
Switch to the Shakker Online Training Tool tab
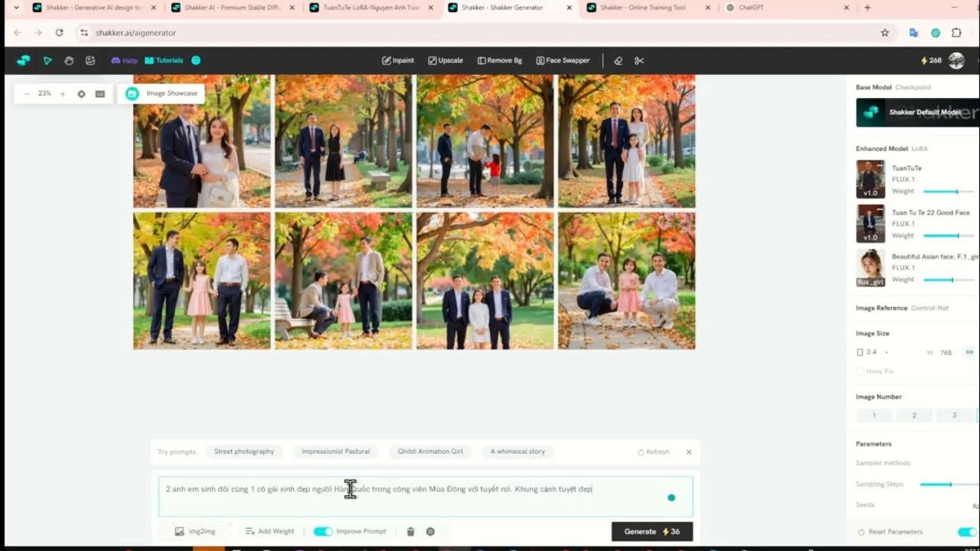[x=649, y=8]
